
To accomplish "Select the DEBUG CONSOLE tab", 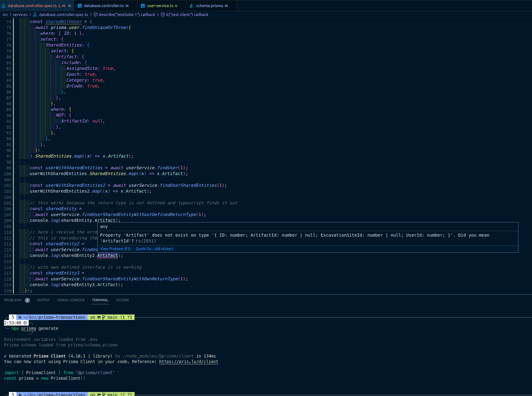I will pyautogui.click(x=71, y=300).
